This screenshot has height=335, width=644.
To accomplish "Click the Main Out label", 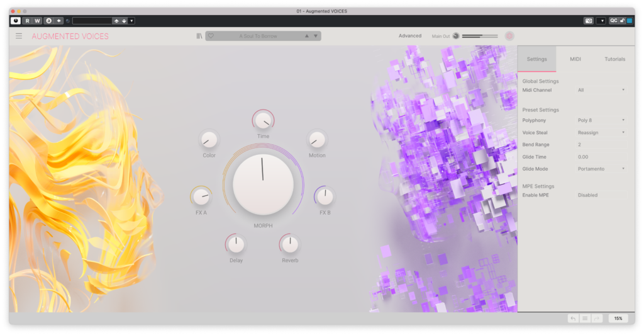I will coord(441,36).
